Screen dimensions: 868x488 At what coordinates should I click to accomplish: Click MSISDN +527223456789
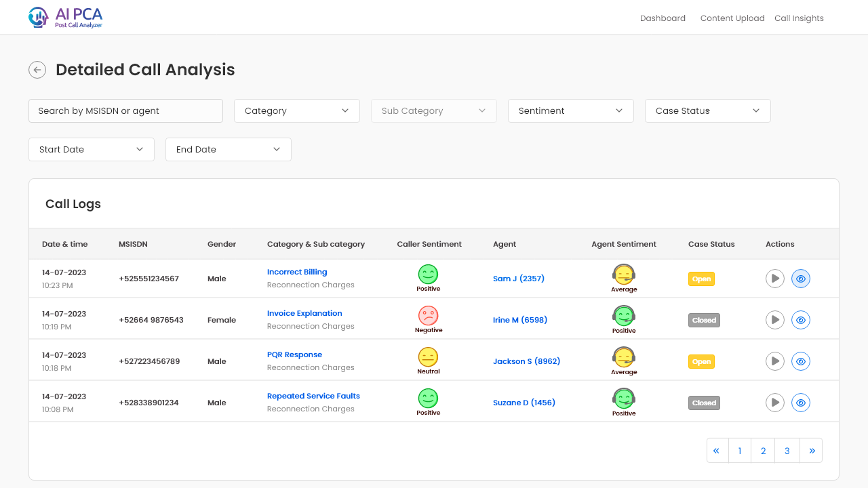pos(149,361)
